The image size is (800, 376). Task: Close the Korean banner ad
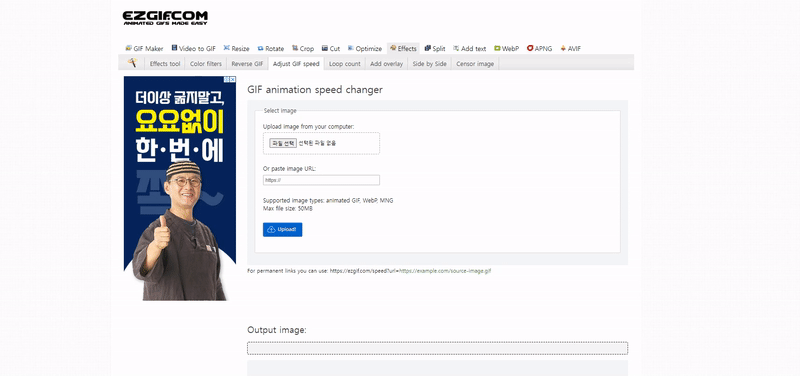[233, 80]
